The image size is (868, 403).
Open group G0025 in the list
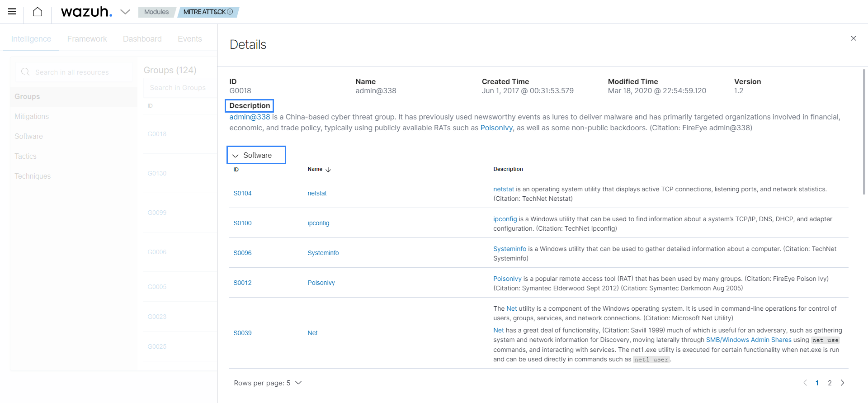pos(157,346)
